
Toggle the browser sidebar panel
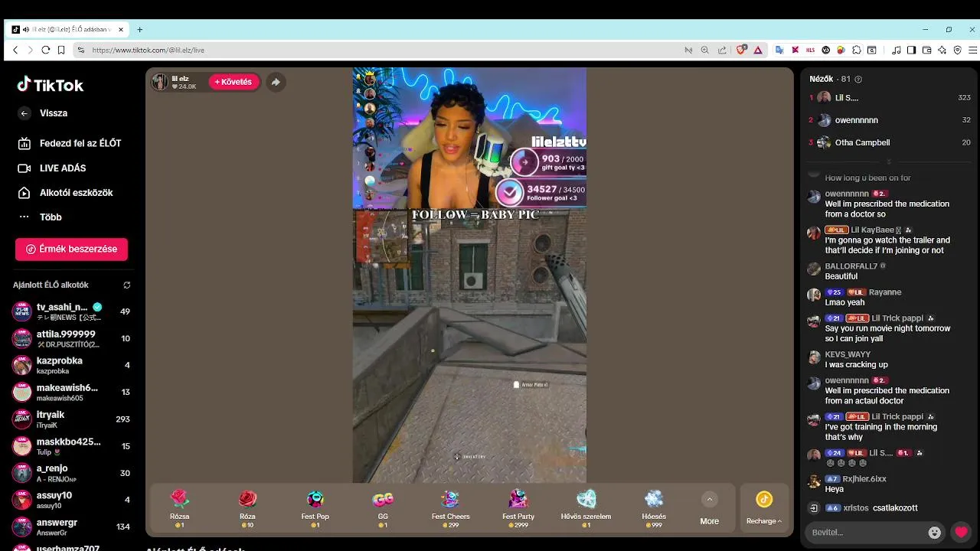click(x=911, y=50)
